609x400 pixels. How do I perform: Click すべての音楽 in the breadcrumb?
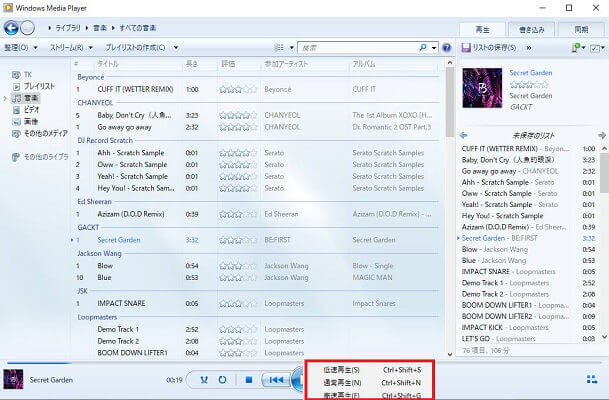(x=137, y=28)
